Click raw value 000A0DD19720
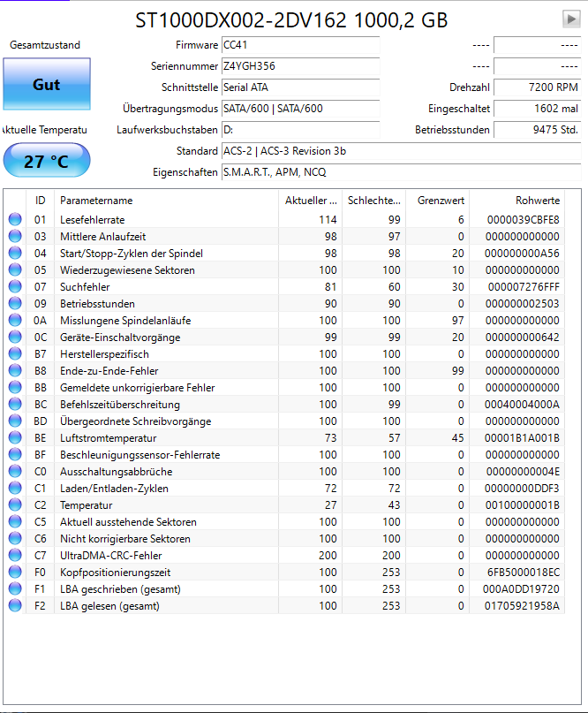 [x=521, y=589]
